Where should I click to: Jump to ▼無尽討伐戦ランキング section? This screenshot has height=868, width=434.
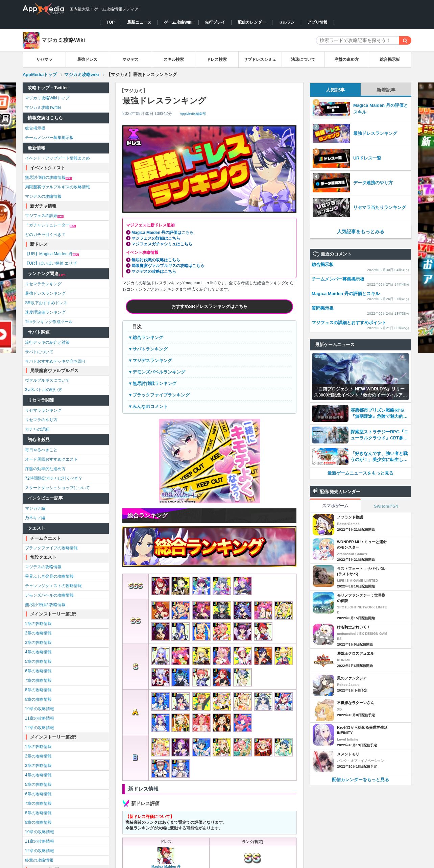(x=152, y=384)
